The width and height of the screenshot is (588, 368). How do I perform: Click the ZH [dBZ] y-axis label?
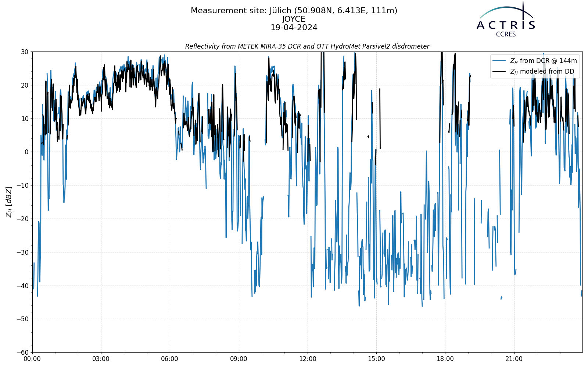tap(9, 202)
